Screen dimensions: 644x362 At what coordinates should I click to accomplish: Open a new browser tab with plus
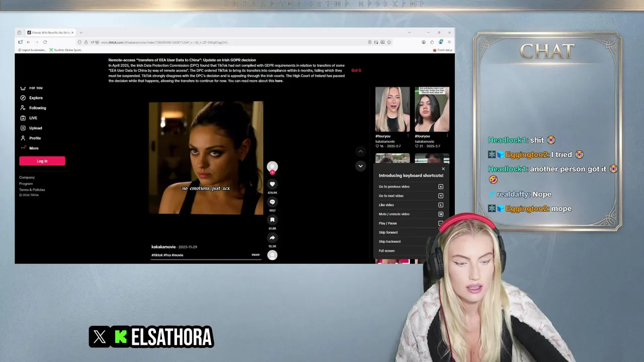click(80, 33)
